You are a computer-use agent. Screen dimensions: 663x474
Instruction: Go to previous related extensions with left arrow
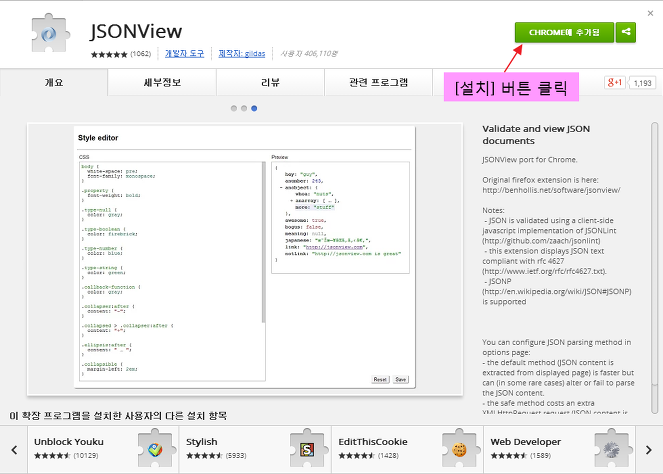14,450
